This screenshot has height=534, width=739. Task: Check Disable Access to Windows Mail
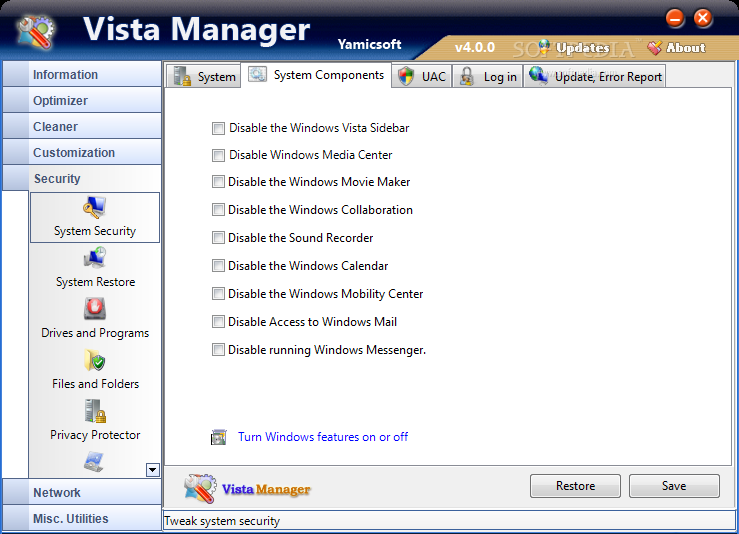pyautogui.click(x=218, y=322)
